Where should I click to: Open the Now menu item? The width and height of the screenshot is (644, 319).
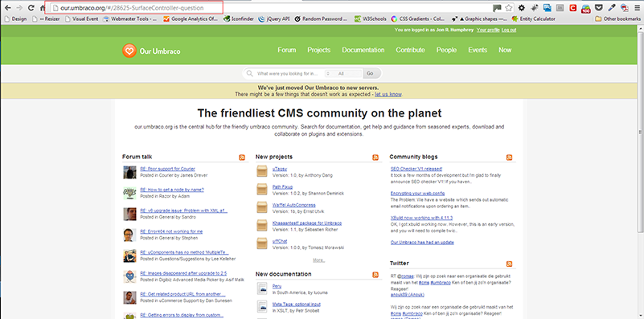[505, 50]
